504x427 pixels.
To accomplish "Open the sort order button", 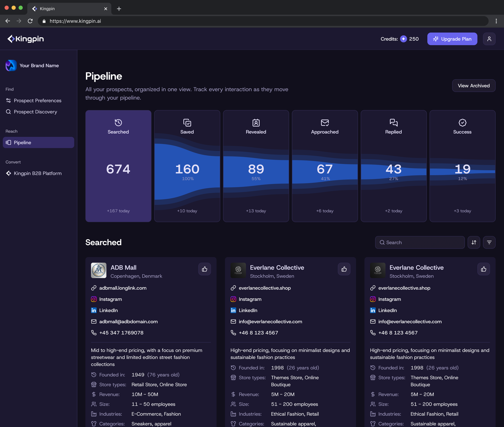I will coord(474,242).
